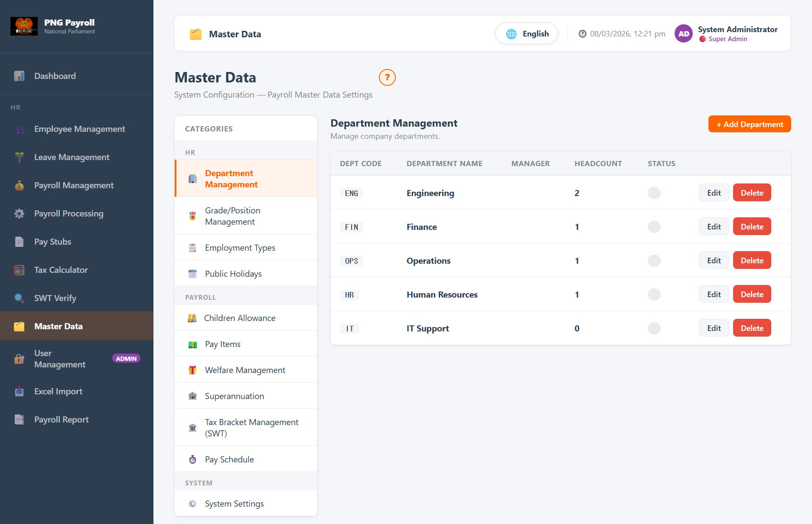Open Superannuation category
Viewport: 812px width, 524px height.
pos(246,396)
